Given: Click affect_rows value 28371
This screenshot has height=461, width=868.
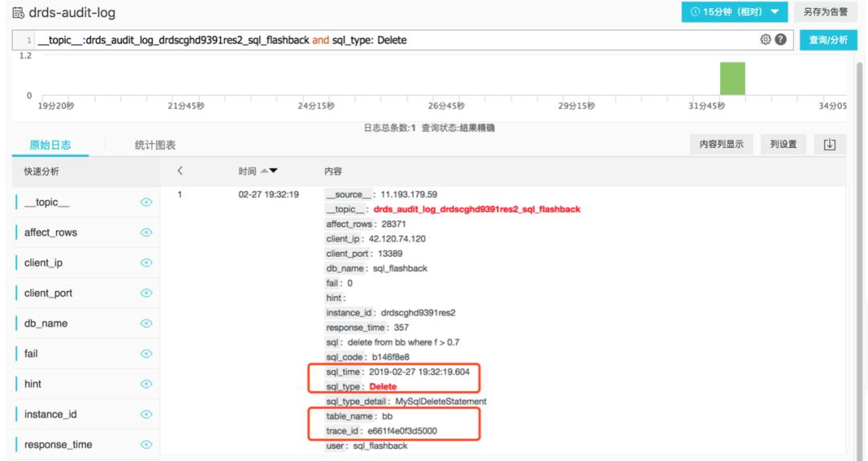Looking at the screenshot, I should click(394, 224).
